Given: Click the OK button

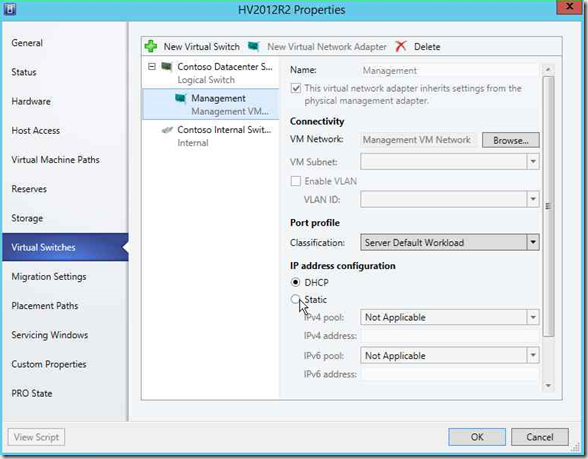Looking at the screenshot, I should coord(477,437).
